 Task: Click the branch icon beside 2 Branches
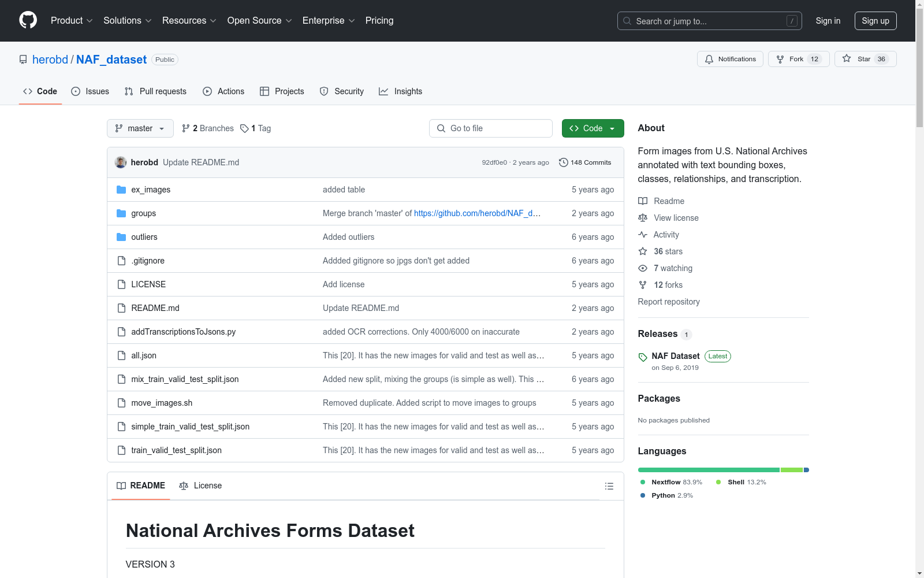[x=186, y=128]
